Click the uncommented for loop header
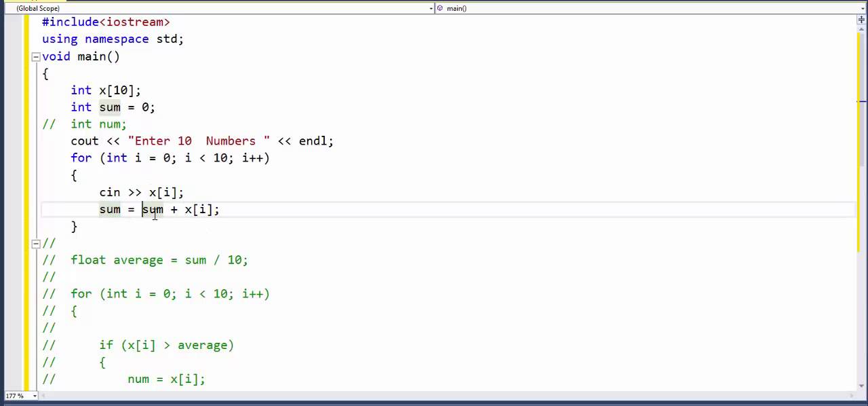The height and width of the screenshot is (406, 868). (x=170, y=158)
